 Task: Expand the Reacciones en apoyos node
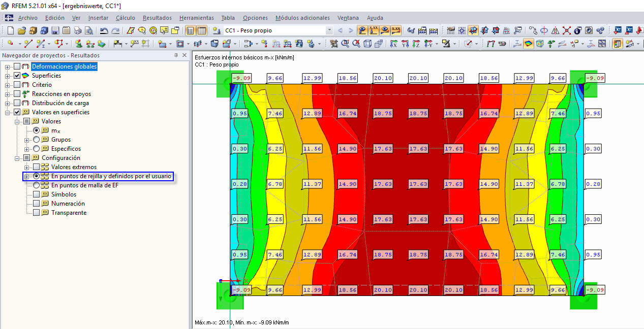click(7, 94)
